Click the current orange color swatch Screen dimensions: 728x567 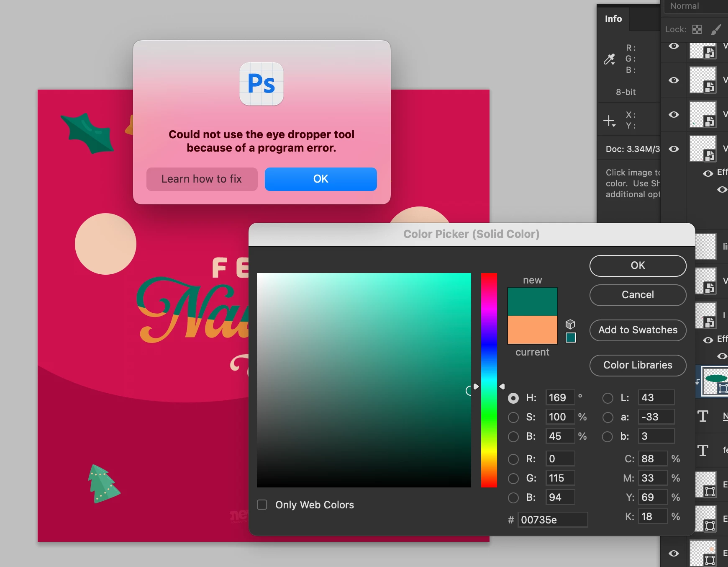pos(532,330)
